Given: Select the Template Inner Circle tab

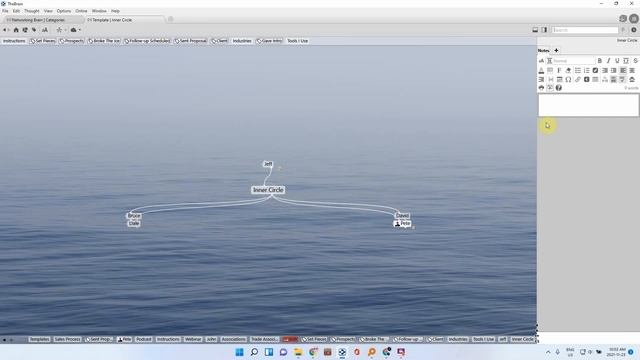Looking at the screenshot, I should pyautogui.click(x=125, y=20).
